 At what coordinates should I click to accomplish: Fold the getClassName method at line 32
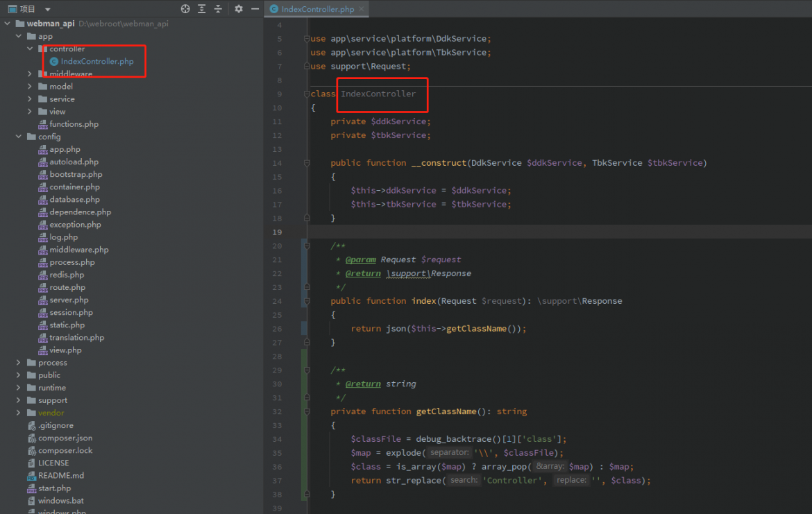tap(307, 411)
